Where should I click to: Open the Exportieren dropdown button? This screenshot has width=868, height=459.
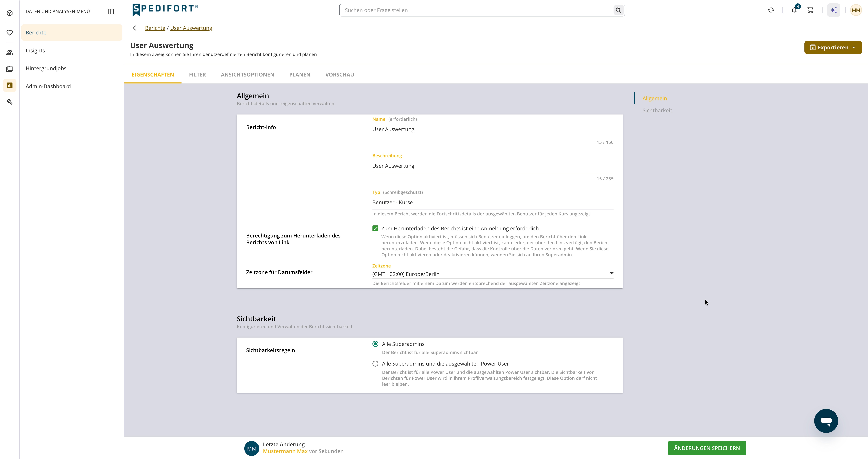(x=833, y=47)
